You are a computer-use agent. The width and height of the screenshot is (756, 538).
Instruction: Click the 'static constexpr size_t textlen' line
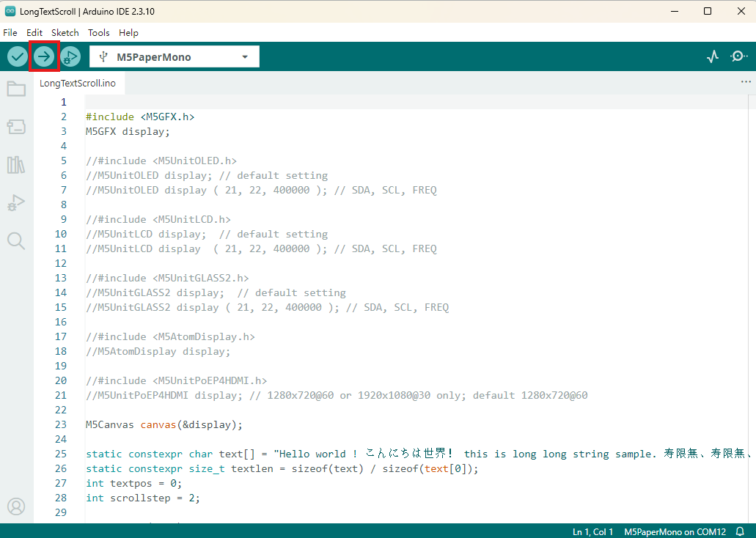click(x=282, y=468)
